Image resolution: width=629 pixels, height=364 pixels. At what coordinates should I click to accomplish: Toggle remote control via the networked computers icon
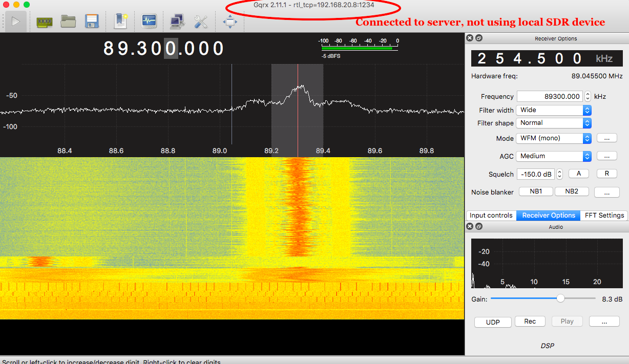pyautogui.click(x=177, y=22)
